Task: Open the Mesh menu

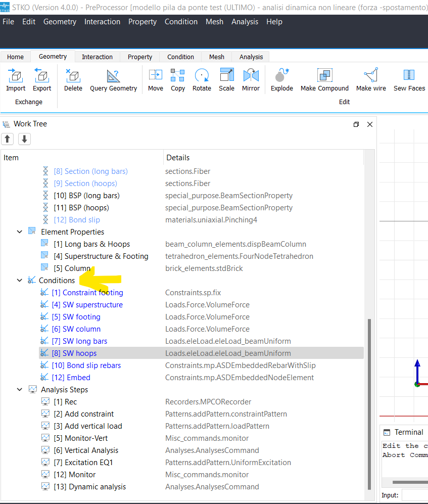Action: click(214, 22)
